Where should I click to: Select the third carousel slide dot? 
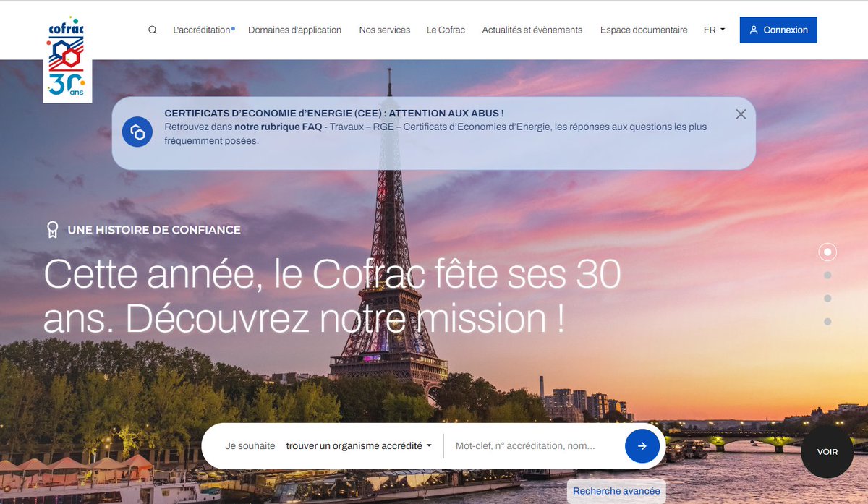point(827,298)
